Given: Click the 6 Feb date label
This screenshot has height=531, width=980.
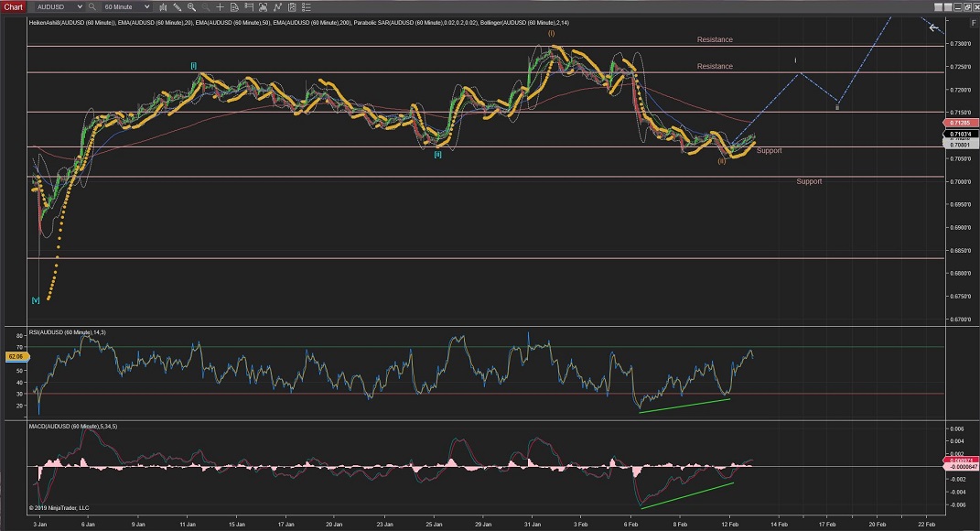Looking at the screenshot, I should 630,524.
